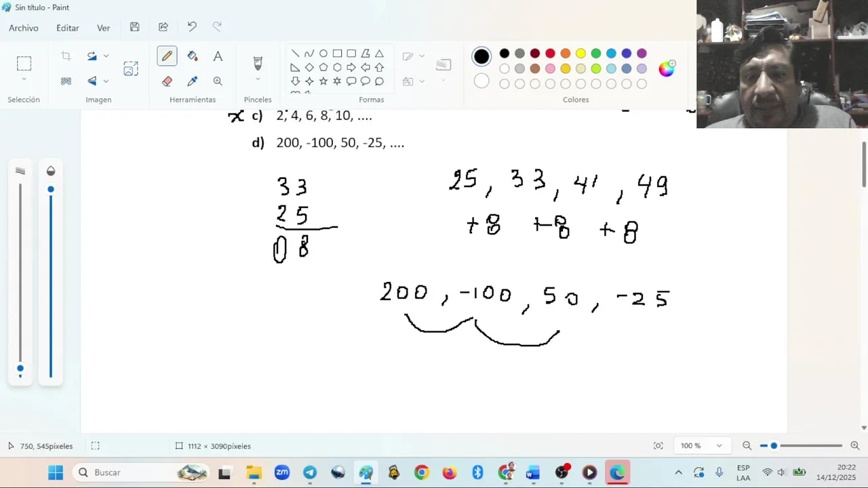Click the Undo arrow
The width and height of the screenshot is (868, 488).
(192, 26)
